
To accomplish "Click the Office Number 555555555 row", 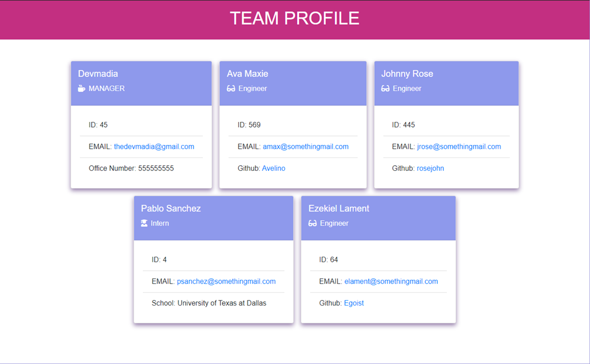I will tap(131, 169).
